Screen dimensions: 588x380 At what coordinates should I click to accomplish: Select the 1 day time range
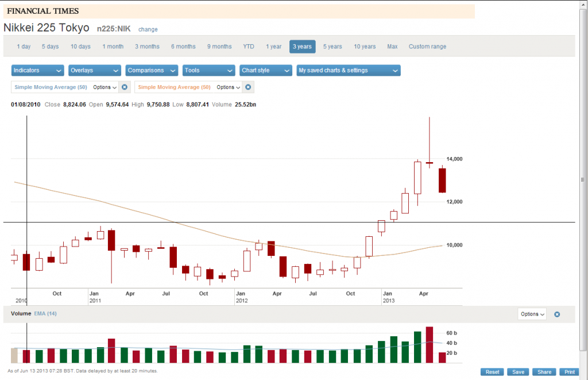point(24,47)
